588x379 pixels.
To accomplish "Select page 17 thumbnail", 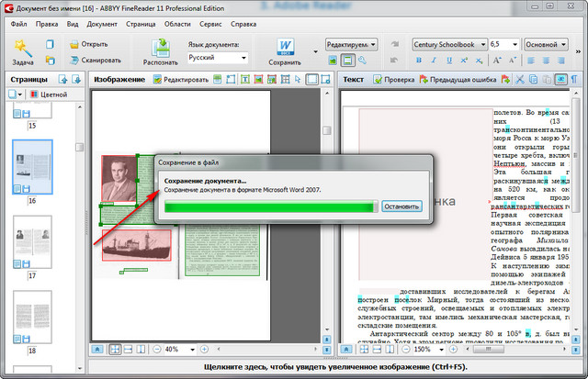I will click(32, 242).
